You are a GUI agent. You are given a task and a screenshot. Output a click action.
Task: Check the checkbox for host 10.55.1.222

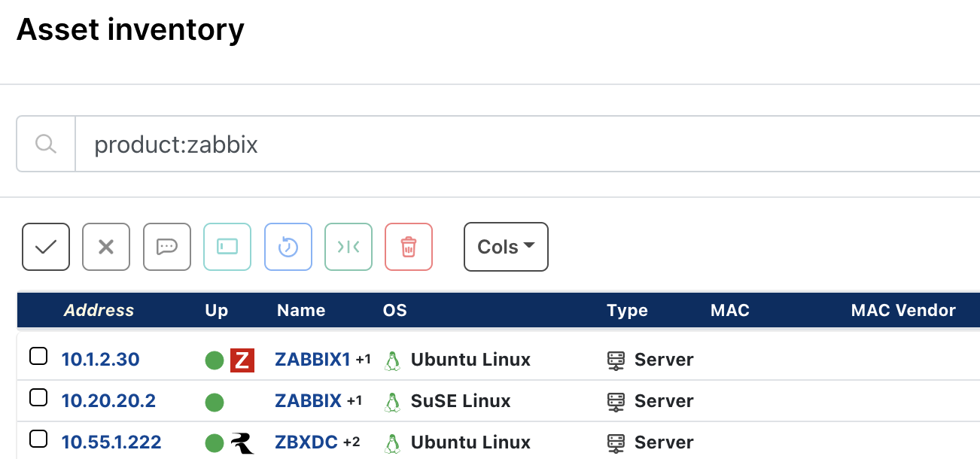click(x=38, y=439)
